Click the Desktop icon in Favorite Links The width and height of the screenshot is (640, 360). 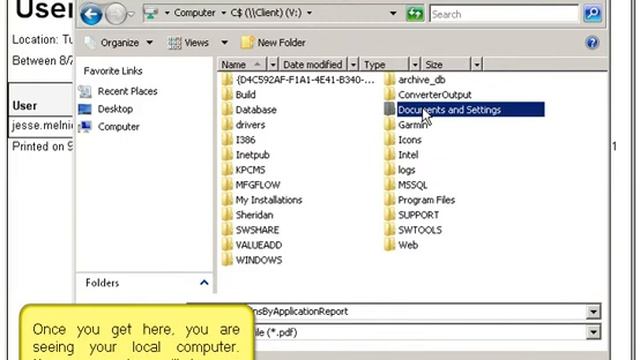pos(85,109)
